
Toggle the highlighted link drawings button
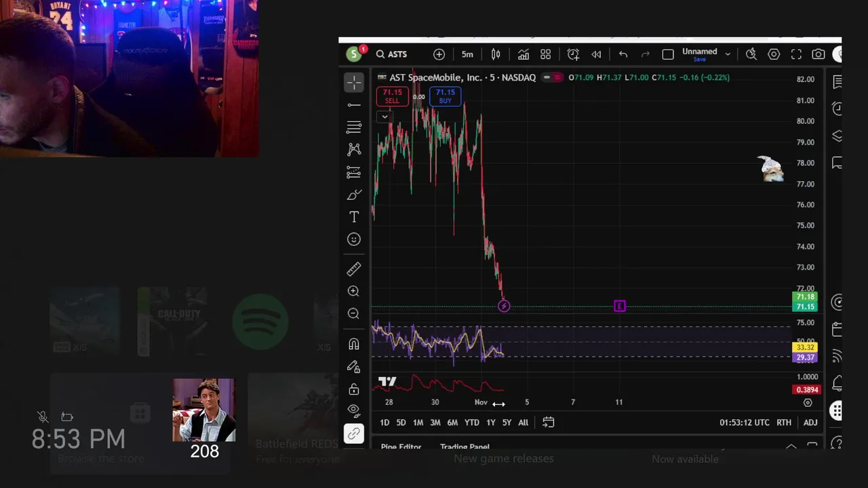coord(353,434)
